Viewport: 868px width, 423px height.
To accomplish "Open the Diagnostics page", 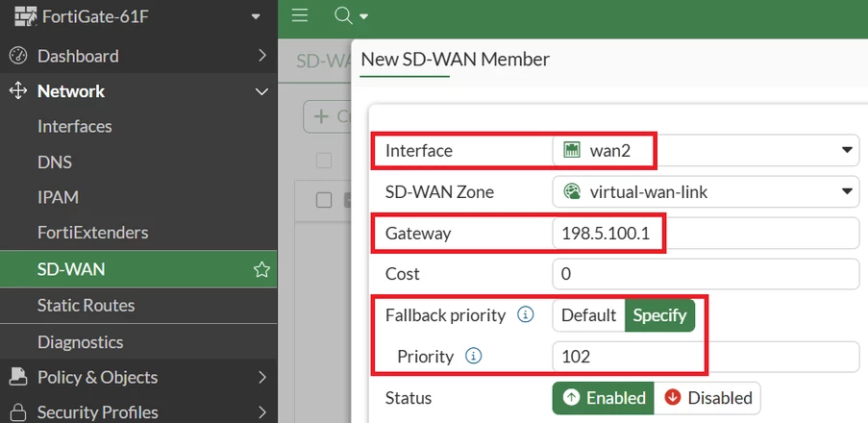I will [x=81, y=341].
